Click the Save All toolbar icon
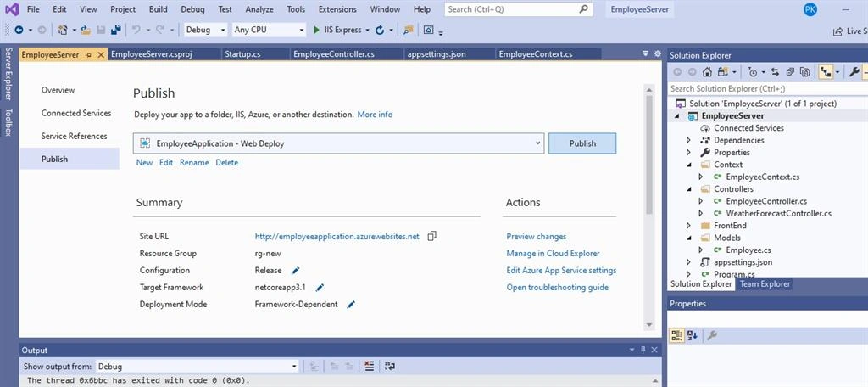The image size is (868, 387). [115, 30]
